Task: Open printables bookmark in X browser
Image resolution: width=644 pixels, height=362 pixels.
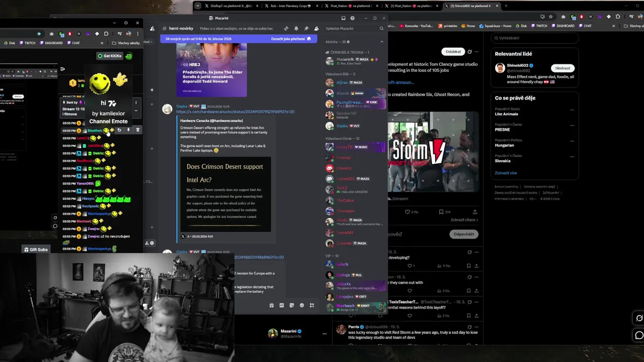Action: pos(448,26)
